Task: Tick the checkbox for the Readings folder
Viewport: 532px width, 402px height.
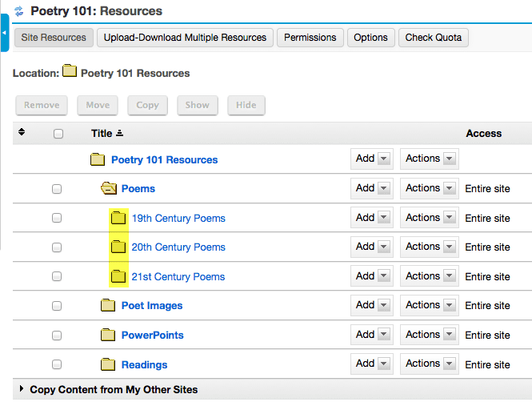Action: click(x=57, y=364)
